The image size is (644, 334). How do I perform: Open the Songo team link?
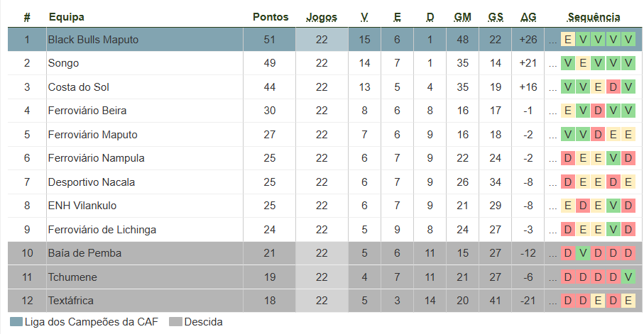point(63,63)
